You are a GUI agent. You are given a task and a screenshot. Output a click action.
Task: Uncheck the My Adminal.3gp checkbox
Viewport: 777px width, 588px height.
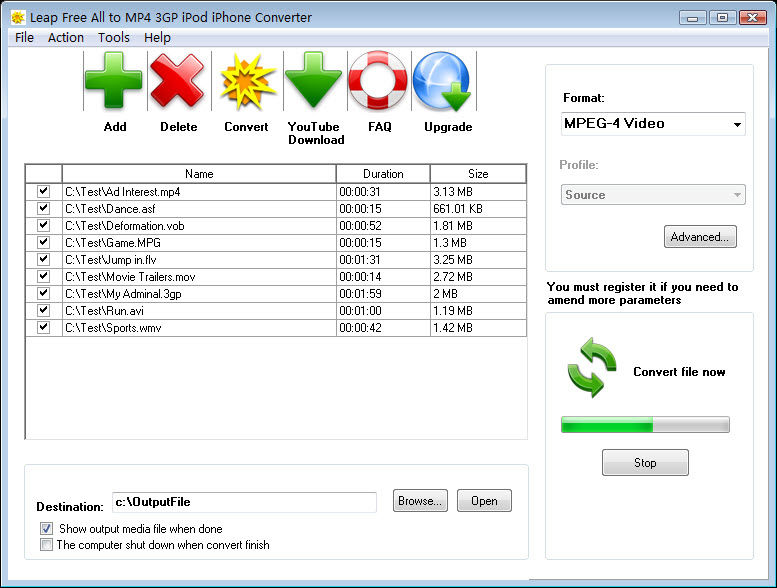point(44,293)
